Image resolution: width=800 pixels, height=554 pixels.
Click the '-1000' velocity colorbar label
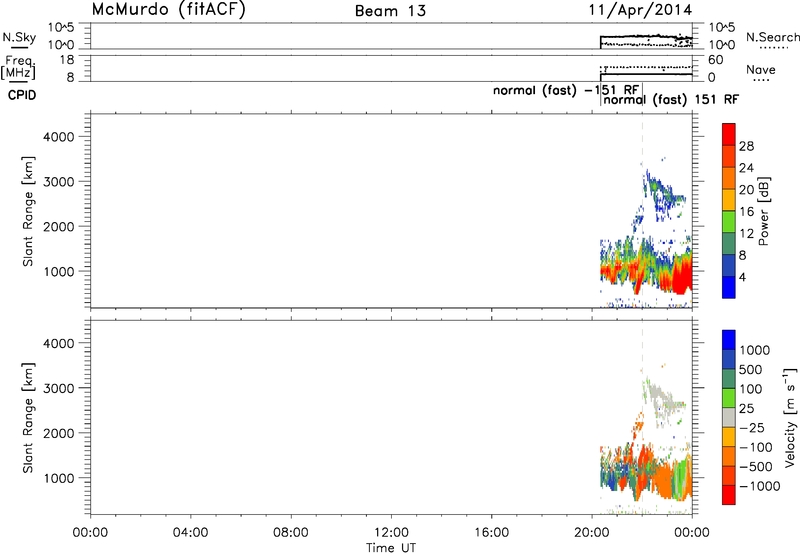[x=760, y=486]
